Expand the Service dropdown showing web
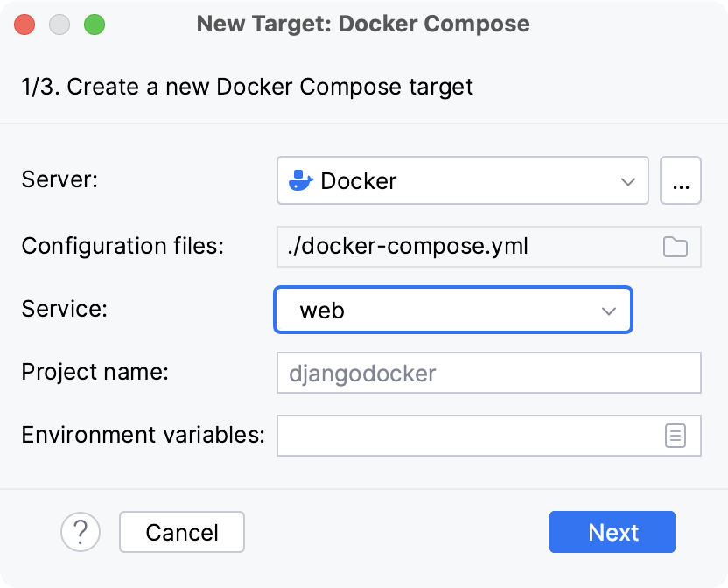The height and width of the screenshot is (588, 728). (x=452, y=310)
